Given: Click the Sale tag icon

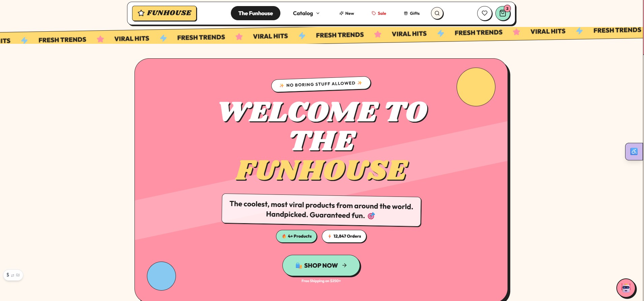Looking at the screenshot, I should click(x=374, y=13).
